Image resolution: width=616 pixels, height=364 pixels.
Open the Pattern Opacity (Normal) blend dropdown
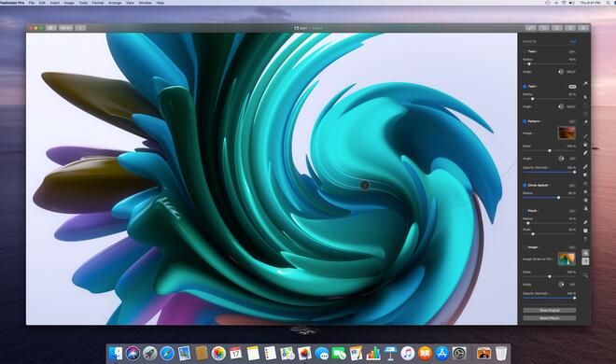click(x=537, y=168)
